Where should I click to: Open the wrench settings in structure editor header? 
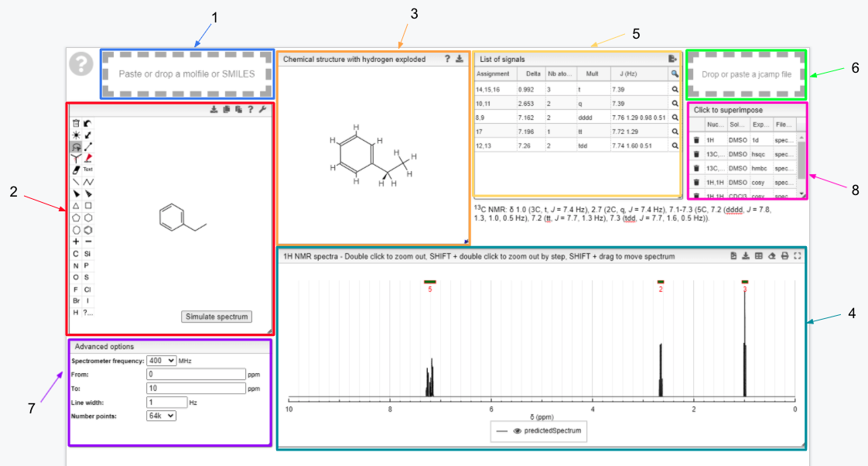pos(262,110)
